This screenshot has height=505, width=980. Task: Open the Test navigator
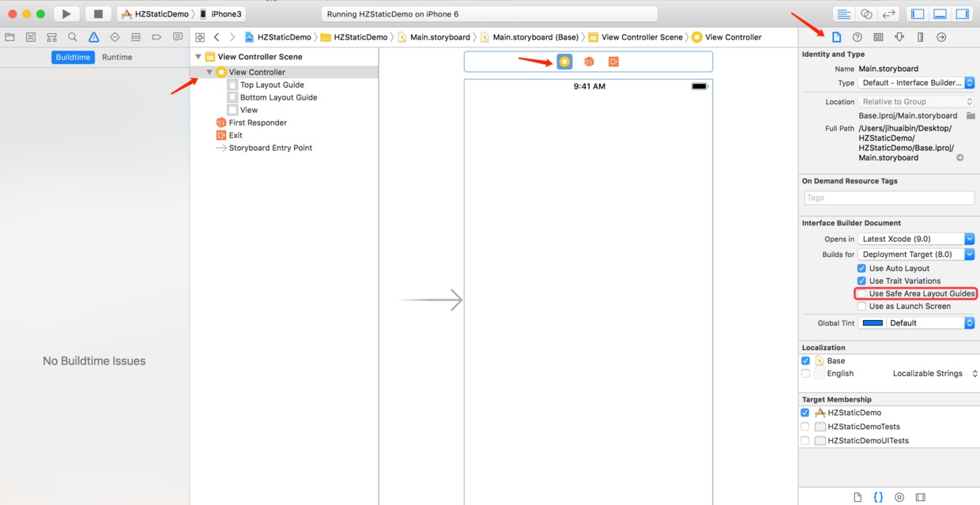[115, 37]
